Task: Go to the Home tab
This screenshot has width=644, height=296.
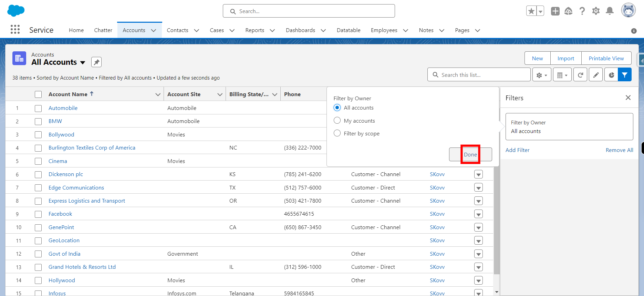Action: (76, 30)
